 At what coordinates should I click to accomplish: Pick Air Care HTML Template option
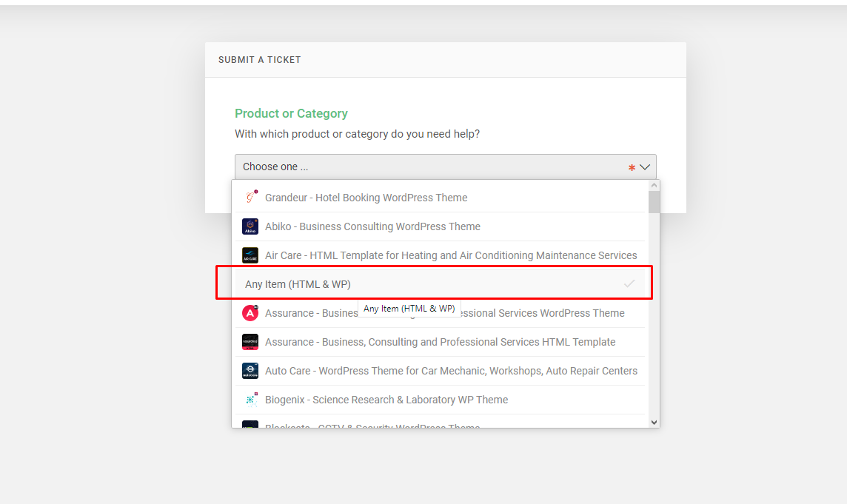tap(441, 255)
